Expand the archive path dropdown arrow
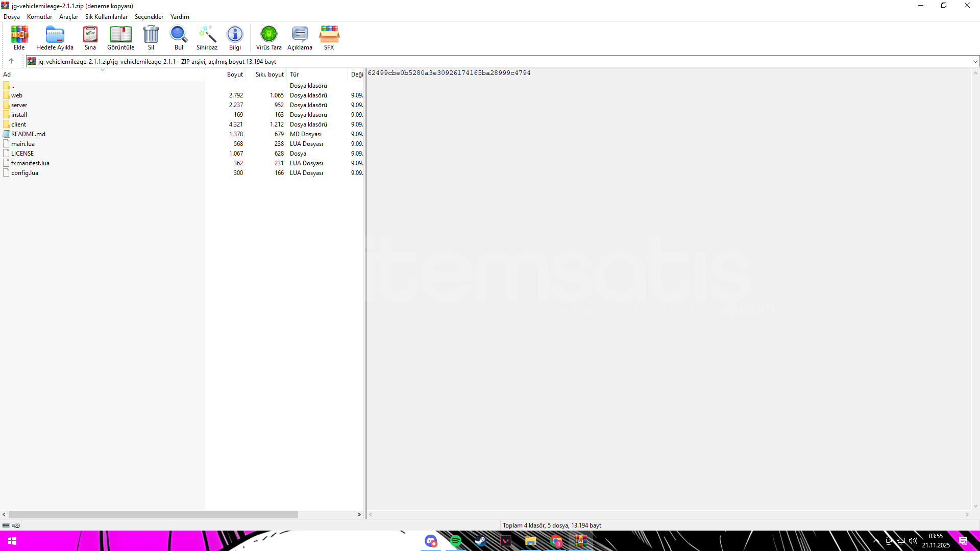This screenshot has width=980, height=551. click(975, 62)
